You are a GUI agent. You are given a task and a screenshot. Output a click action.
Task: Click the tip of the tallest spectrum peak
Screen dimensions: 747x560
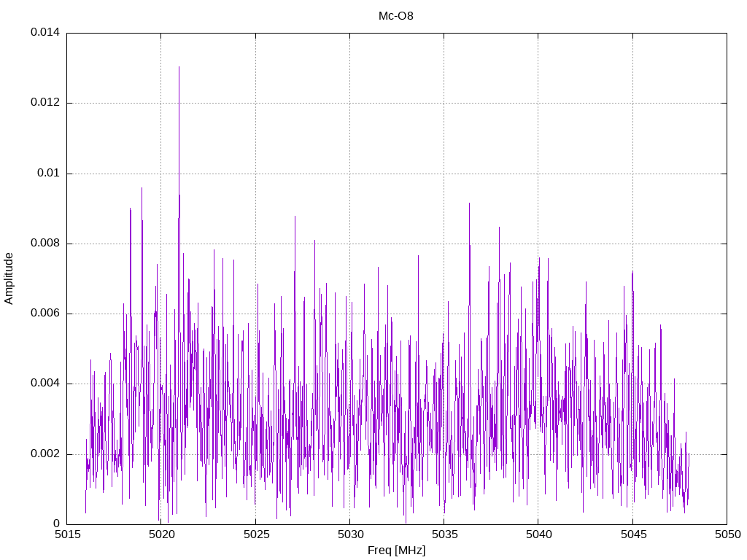pyautogui.click(x=179, y=67)
